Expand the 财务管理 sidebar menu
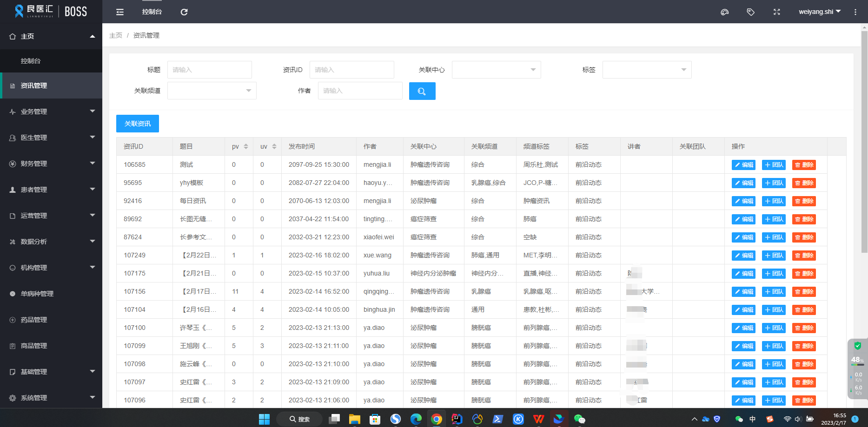Image resolution: width=868 pixels, height=427 pixels. coord(51,164)
